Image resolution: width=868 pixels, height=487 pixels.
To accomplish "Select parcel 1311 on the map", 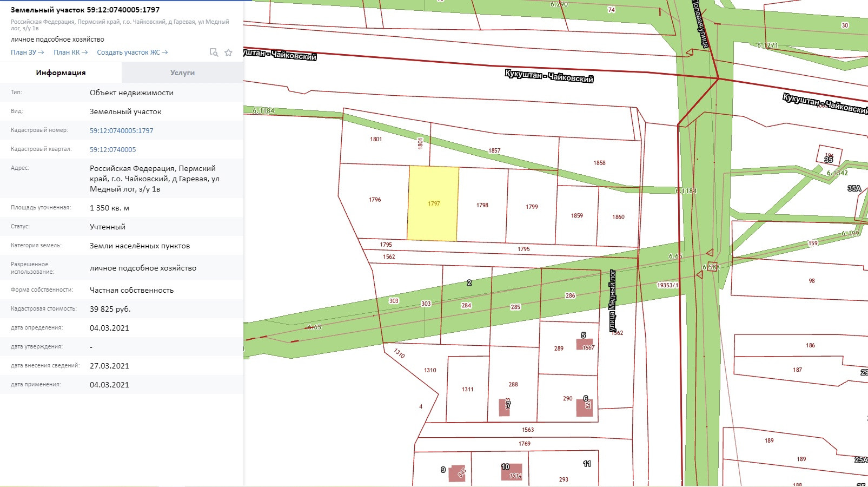I will pos(468,389).
